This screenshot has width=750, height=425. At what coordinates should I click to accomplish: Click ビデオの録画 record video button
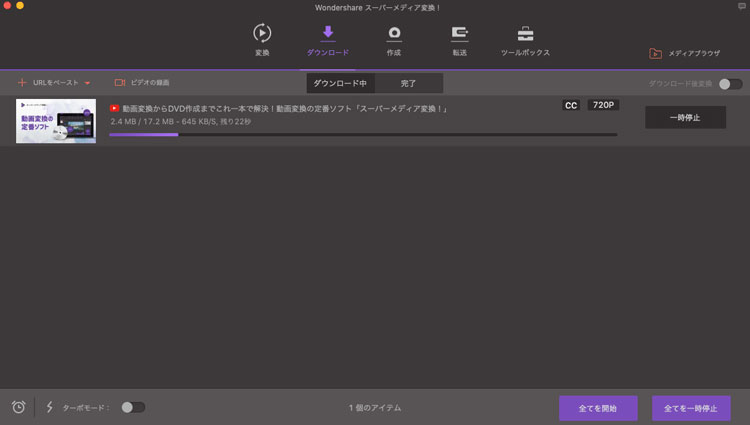[142, 83]
